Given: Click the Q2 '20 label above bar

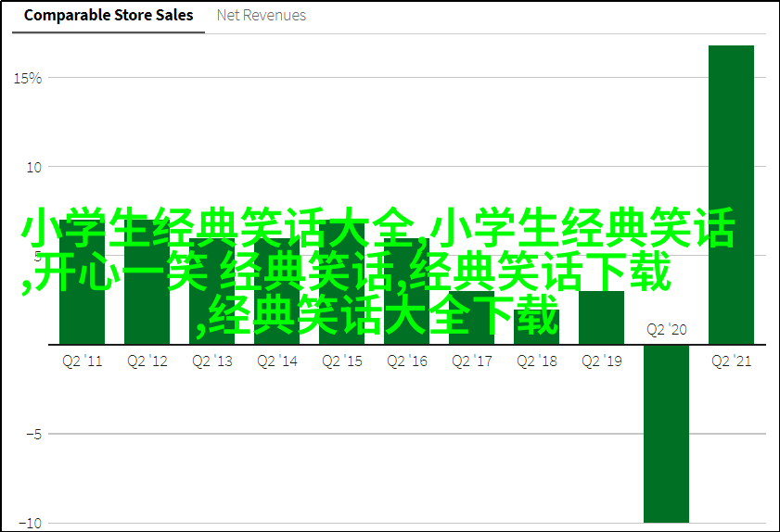Looking at the screenshot, I should [x=666, y=329].
